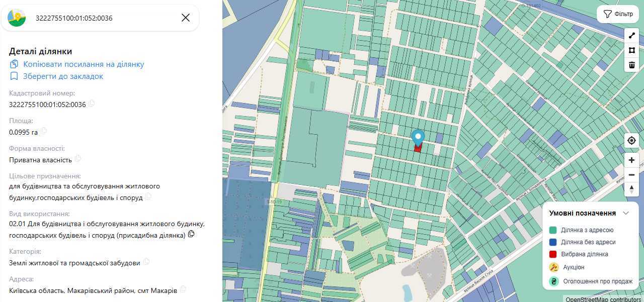Collapse the Умовні позначення legend
This screenshot has height=302, width=644.
pyautogui.click(x=626, y=213)
